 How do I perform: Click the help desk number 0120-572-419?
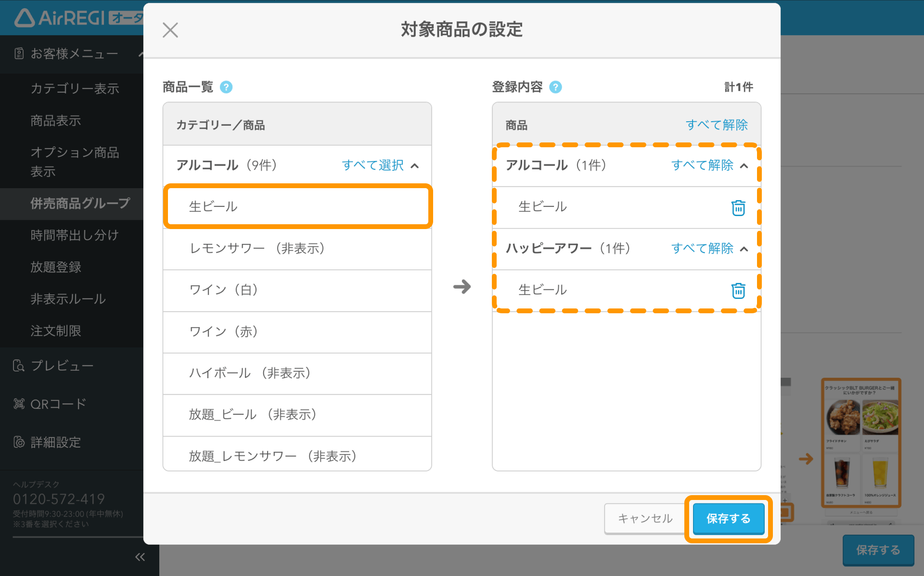point(59,499)
